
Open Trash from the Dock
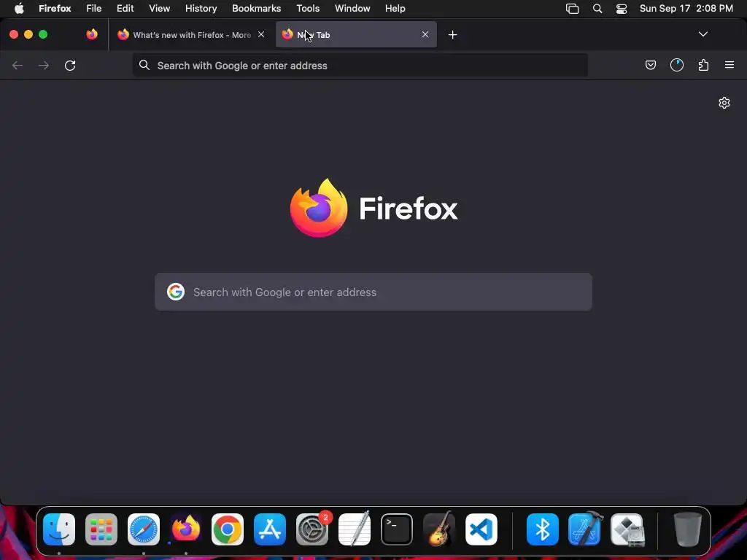(687, 529)
